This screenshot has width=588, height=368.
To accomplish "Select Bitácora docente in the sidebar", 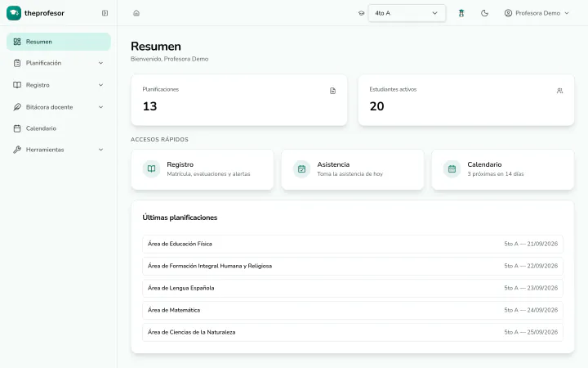I will (59, 107).
